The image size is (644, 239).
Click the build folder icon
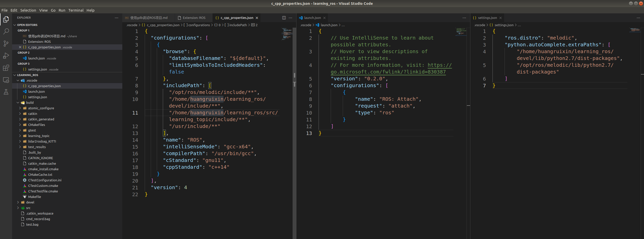click(x=23, y=103)
